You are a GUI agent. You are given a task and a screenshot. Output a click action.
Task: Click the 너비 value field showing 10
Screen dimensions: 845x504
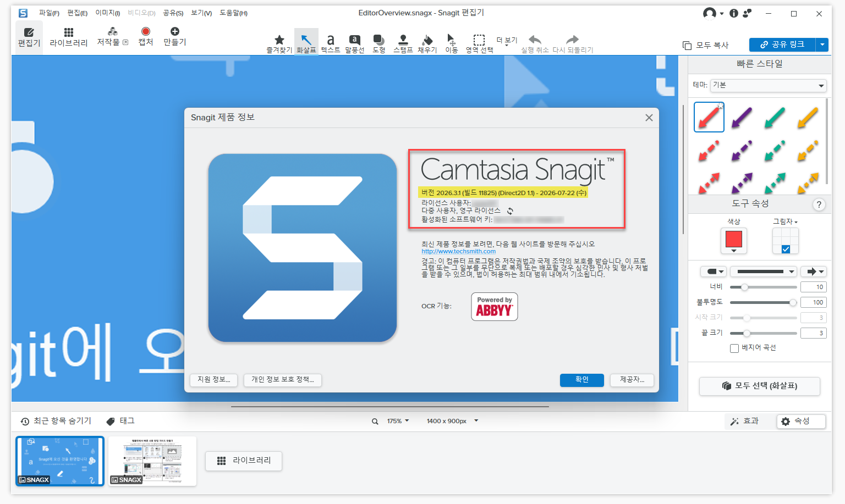coord(814,287)
